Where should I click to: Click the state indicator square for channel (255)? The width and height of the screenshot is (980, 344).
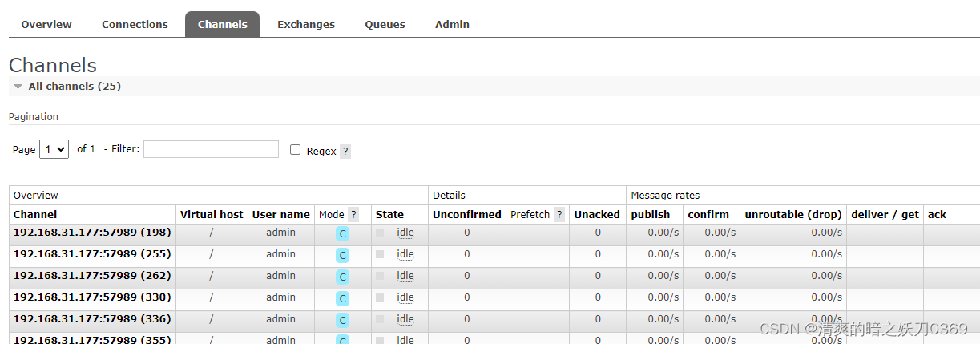(380, 254)
